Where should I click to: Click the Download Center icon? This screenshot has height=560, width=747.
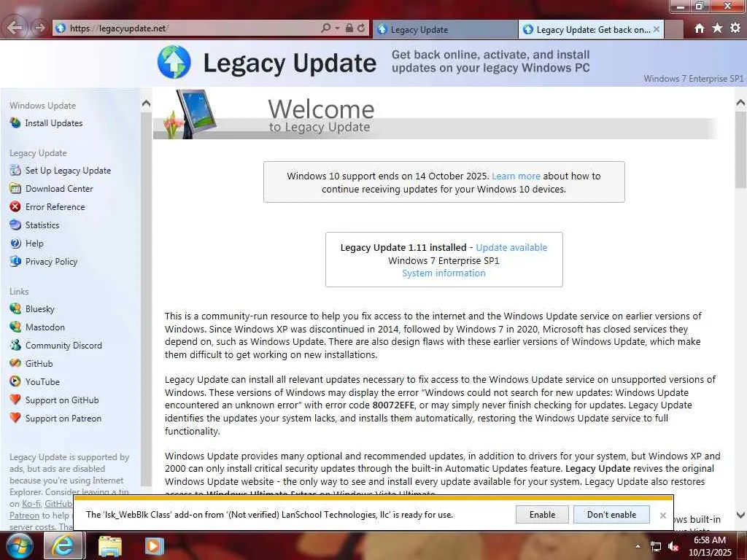(x=15, y=189)
